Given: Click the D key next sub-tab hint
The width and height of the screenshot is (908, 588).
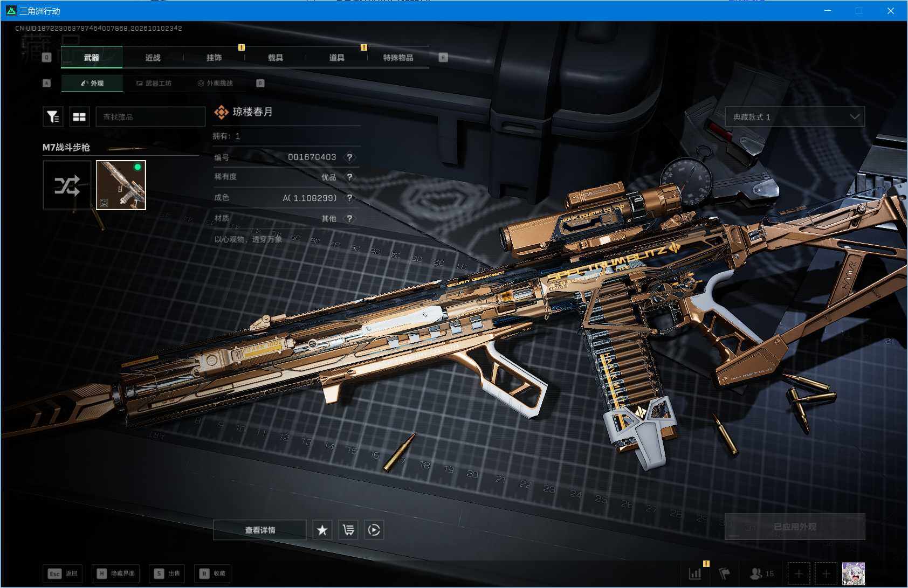Looking at the screenshot, I should pyautogui.click(x=260, y=83).
